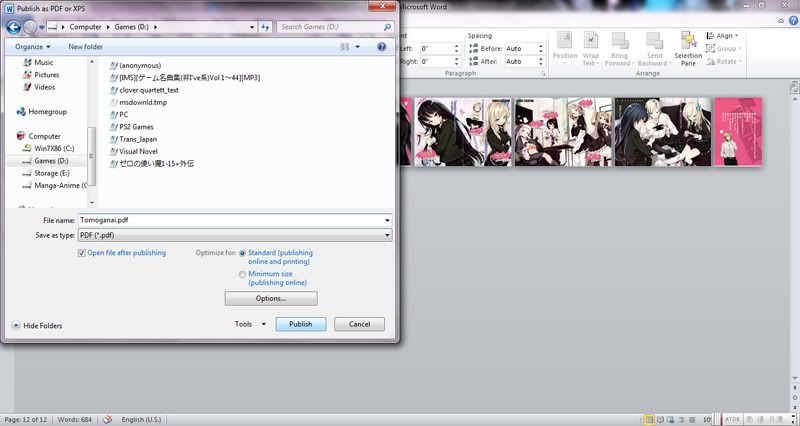Select Minimum size radio button
The width and height of the screenshot is (800, 426).
[242, 274]
